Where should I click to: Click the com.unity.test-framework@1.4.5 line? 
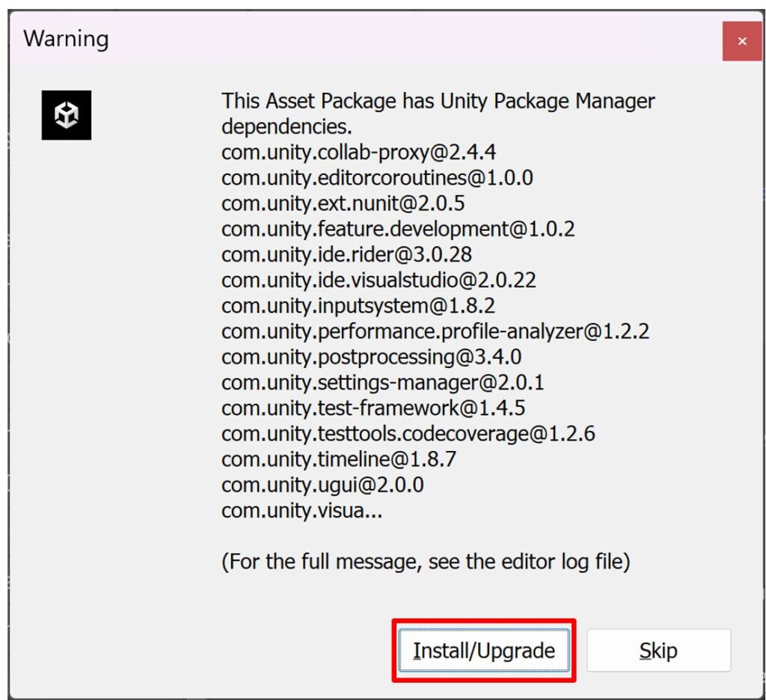pos(373,408)
